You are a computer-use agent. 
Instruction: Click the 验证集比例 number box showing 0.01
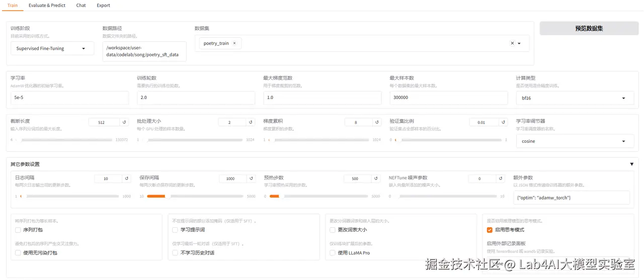483,122
